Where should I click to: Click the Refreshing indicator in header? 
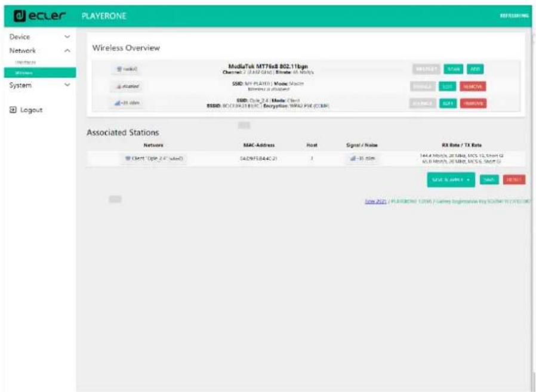click(x=514, y=16)
